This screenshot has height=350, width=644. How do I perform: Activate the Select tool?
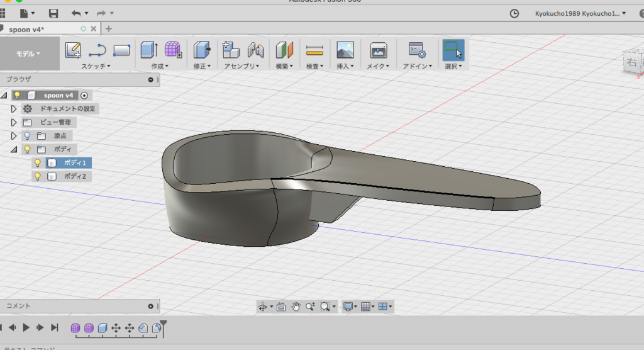tap(453, 50)
